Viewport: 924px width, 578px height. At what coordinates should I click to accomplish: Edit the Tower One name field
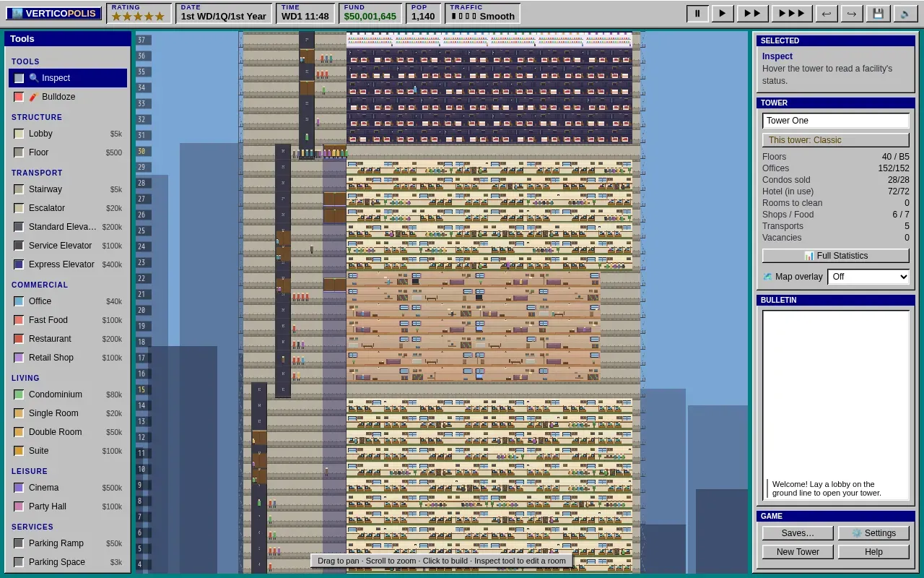click(x=836, y=121)
